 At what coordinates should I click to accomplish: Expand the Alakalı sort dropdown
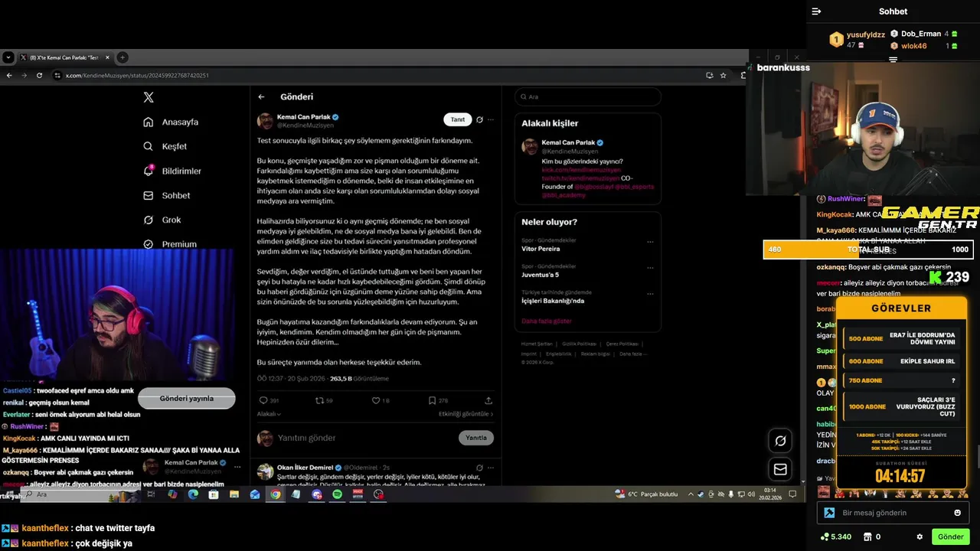[x=269, y=414]
